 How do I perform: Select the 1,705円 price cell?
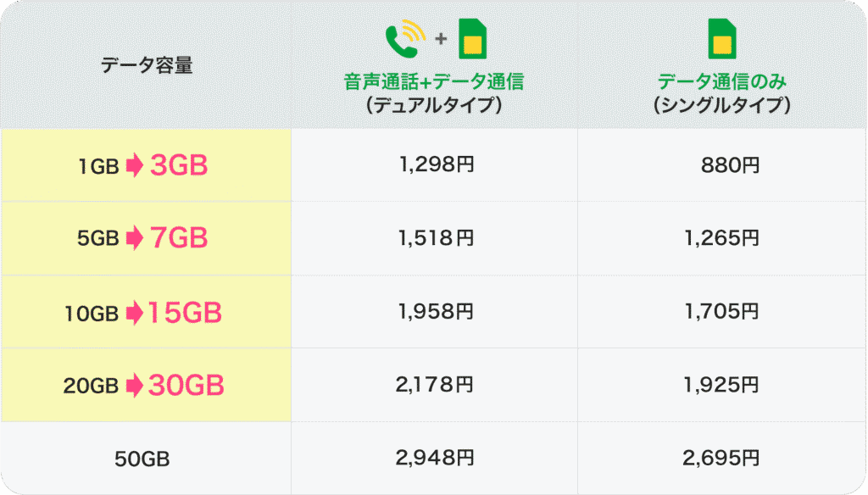click(x=721, y=312)
